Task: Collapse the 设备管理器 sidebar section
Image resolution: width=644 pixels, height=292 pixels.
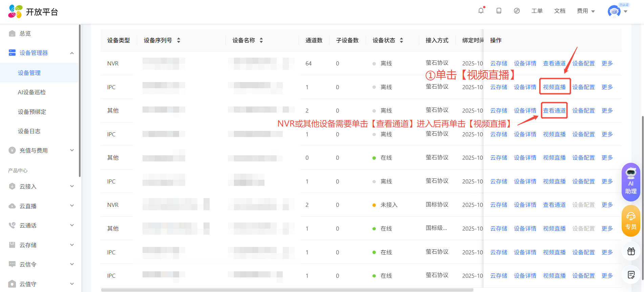Action: pyautogui.click(x=71, y=53)
